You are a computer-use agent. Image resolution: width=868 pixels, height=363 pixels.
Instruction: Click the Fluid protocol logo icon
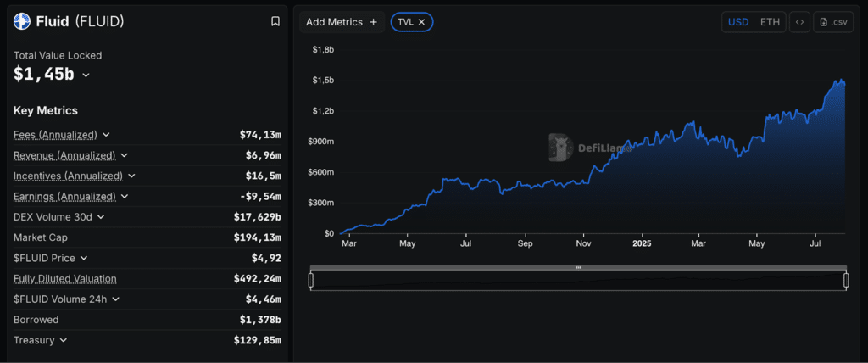click(x=21, y=21)
